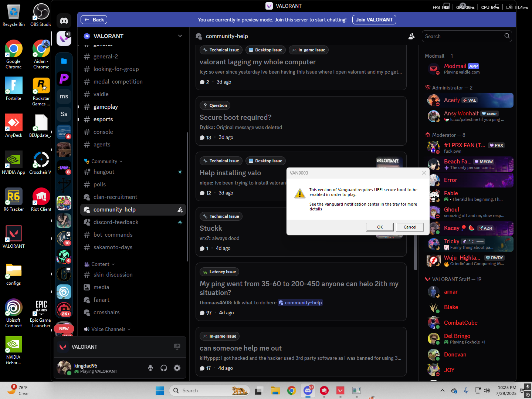Click Join VALORANT button
The image size is (532, 399).
pos(374,20)
